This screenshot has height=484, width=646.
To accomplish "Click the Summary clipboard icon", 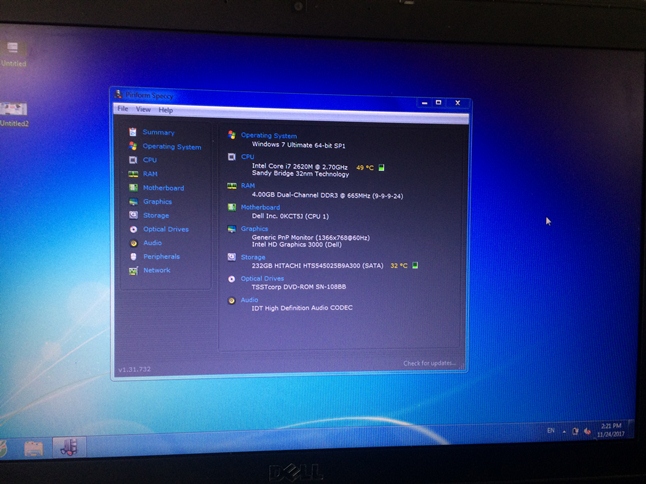I will coord(133,132).
